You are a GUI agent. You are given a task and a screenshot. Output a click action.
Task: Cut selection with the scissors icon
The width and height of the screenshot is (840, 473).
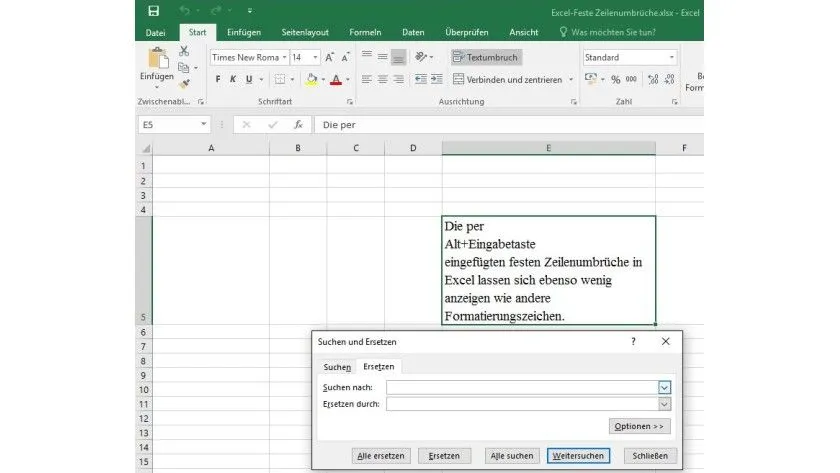coord(184,51)
